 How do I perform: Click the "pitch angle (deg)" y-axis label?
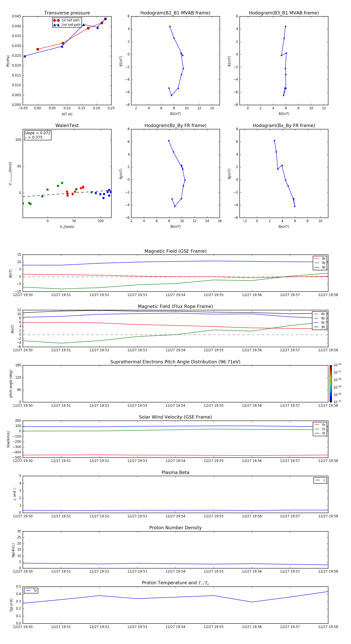click(x=11, y=384)
